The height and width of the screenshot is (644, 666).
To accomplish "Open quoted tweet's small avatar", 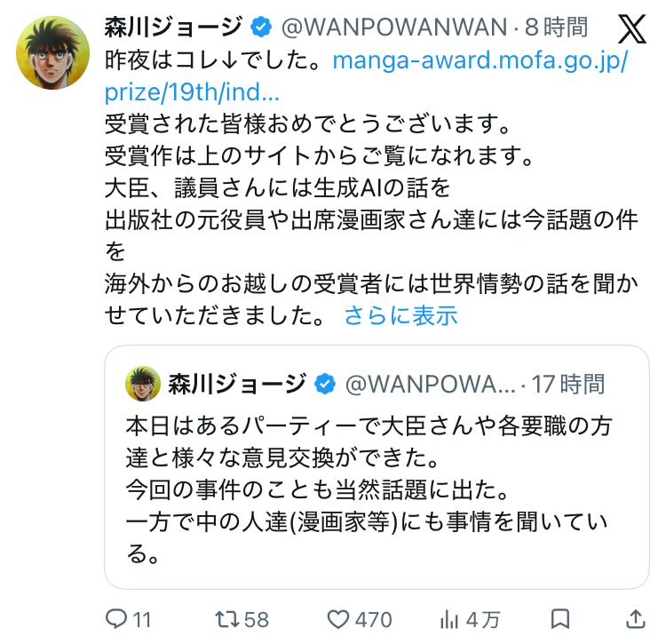I will 143,384.
